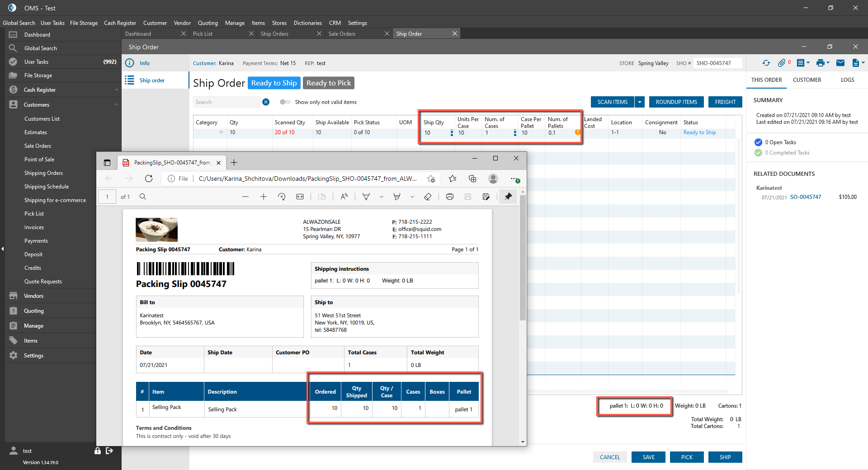This screenshot has width=868, height=470.
Task: Open the SO-0045747 related document link
Action: click(x=805, y=197)
